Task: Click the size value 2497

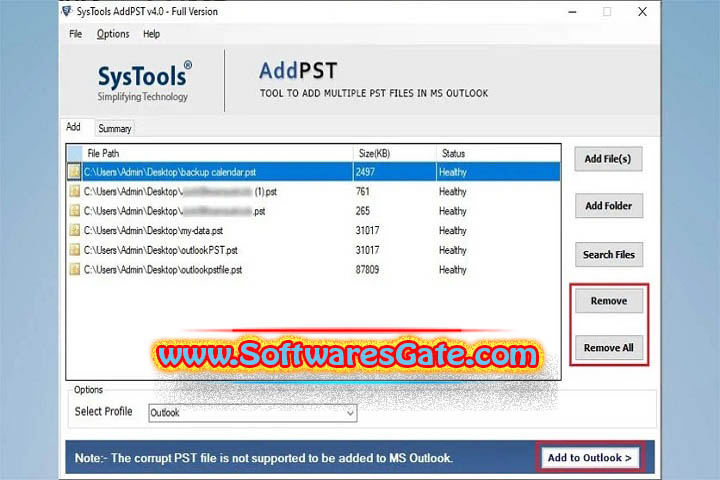Action: tap(365, 172)
